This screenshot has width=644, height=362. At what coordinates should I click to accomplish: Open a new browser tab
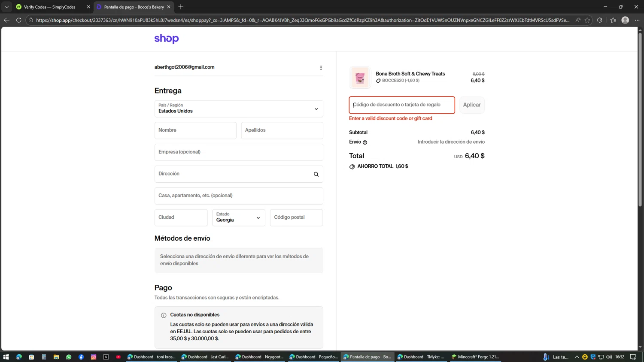tap(181, 7)
